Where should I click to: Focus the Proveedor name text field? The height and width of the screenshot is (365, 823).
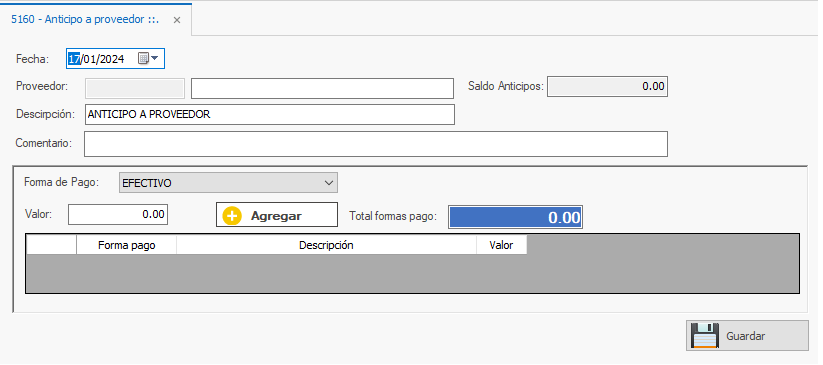(322, 88)
